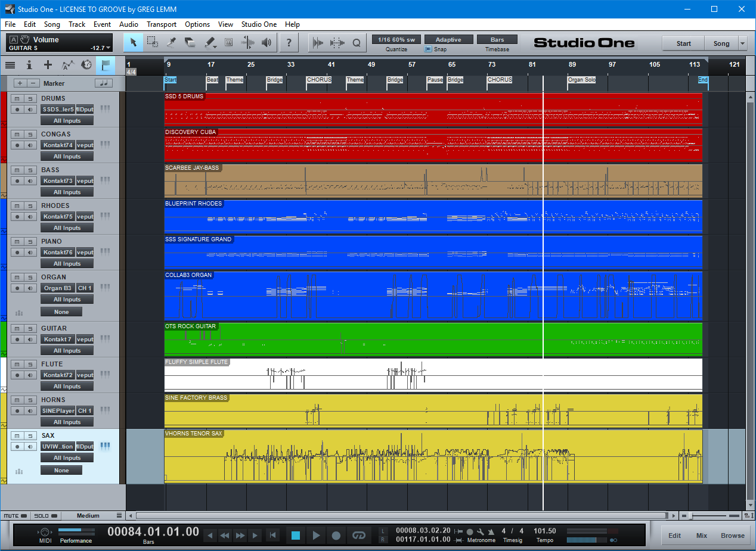Click the global MUTE button
Screen dimensions: 756x551
coord(16,516)
